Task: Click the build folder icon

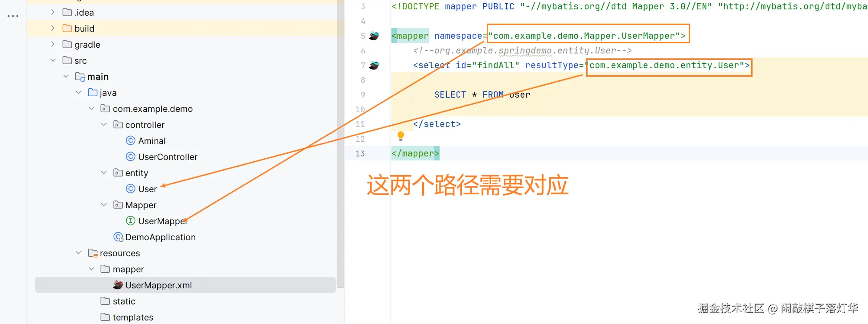Action: coord(68,28)
